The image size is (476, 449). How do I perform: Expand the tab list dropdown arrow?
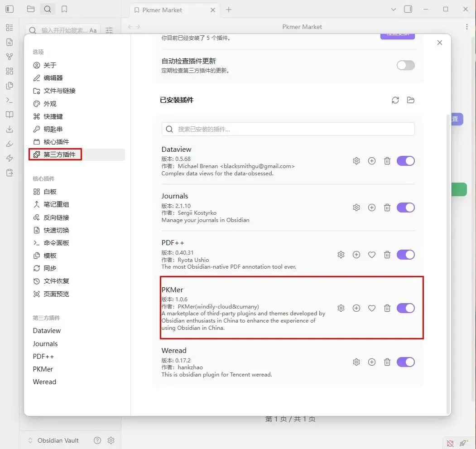394,10
